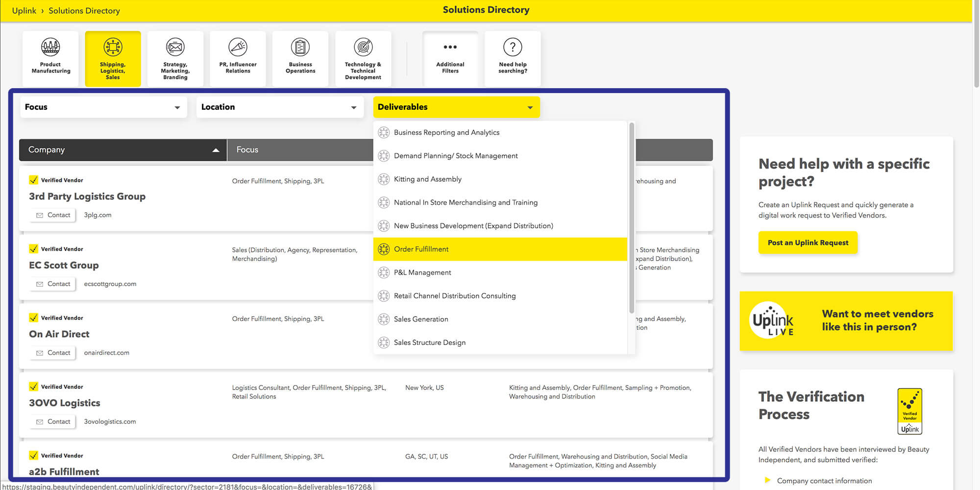Image resolution: width=980 pixels, height=490 pixels.
Task: Click the icon beside Sales Generation
Action: point(384,319)
